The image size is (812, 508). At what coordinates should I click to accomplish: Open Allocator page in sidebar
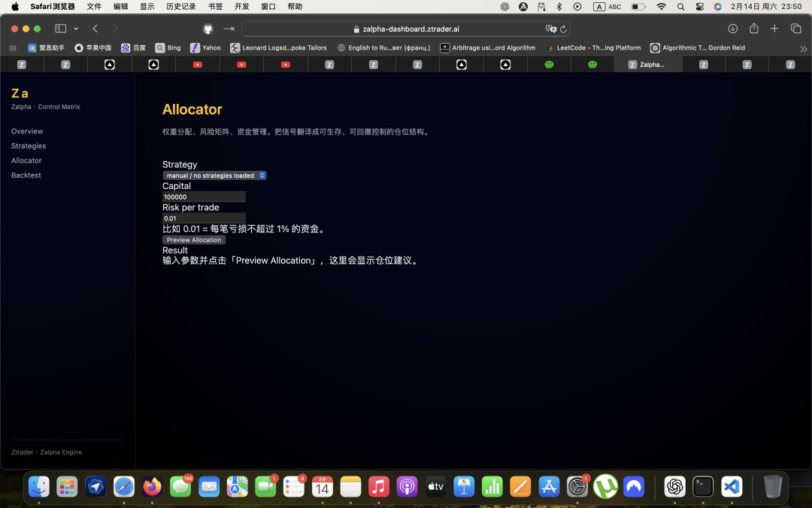pos(26,161)
